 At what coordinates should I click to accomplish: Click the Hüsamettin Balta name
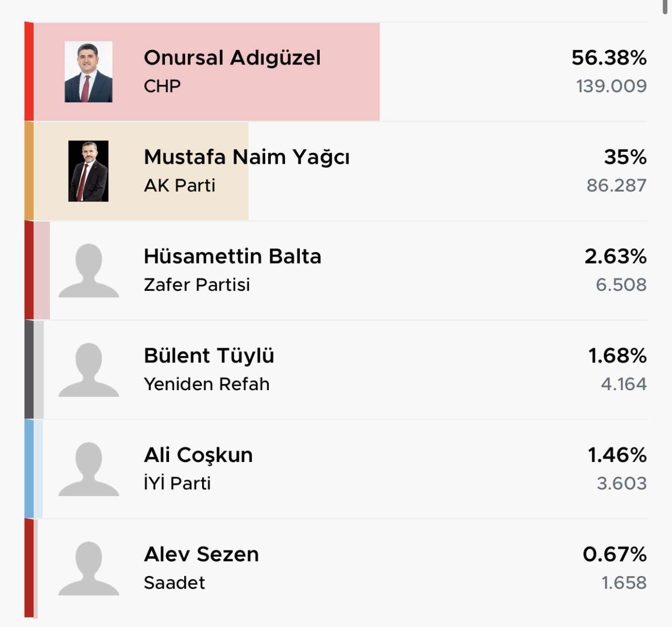(233, 256)
